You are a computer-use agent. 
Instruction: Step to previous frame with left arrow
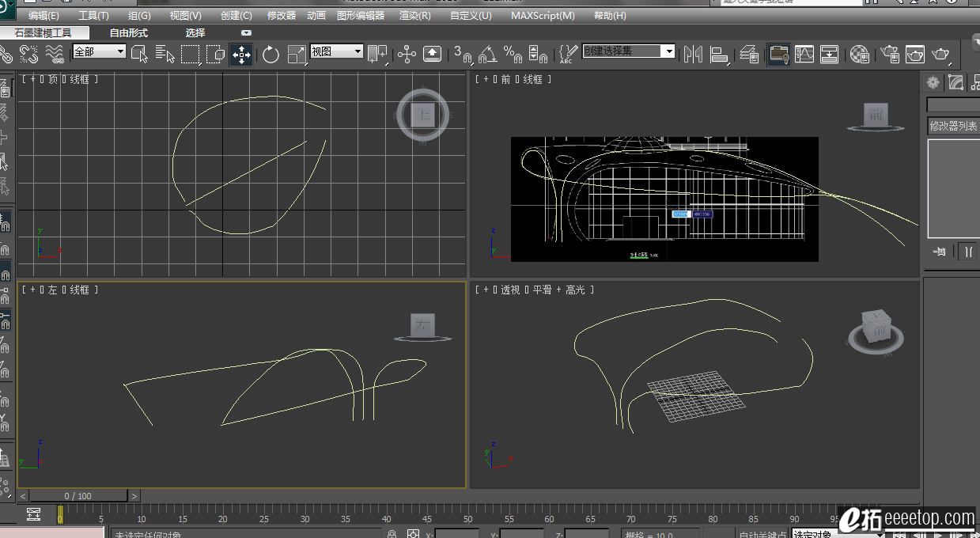24,496
